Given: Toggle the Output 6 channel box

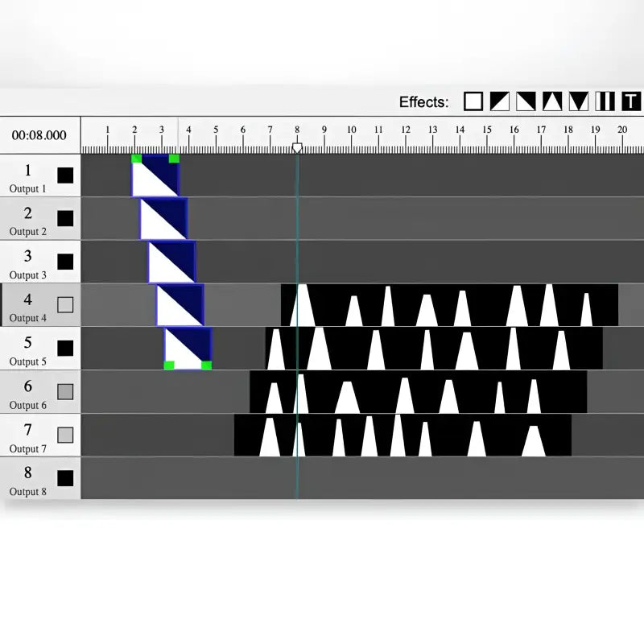Looking at the screenshot, I should coord(65,392).
